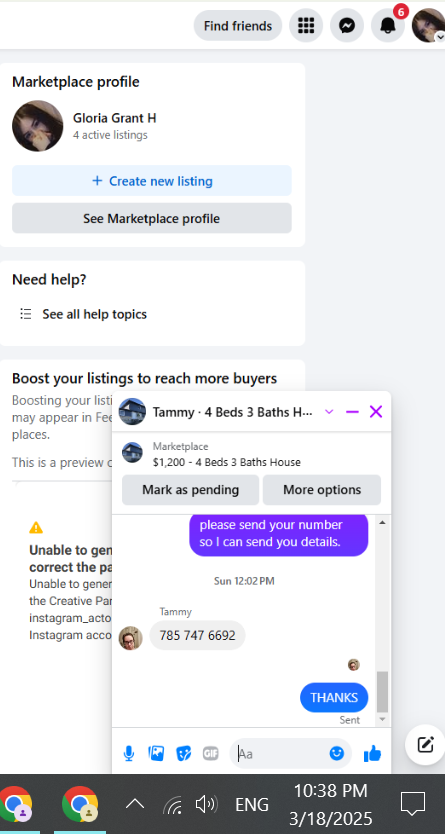The image size is (445, 834).
Task: Expand the chat settings chevron
Action: [329, 412]
